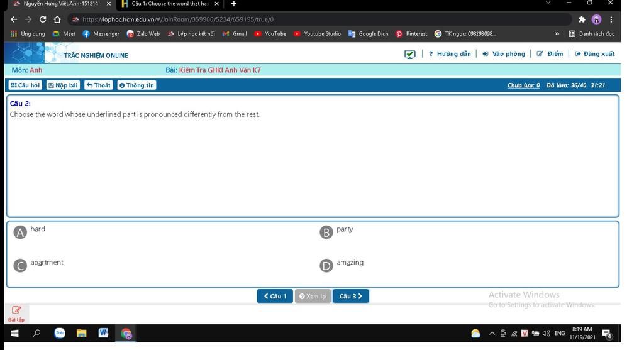The width and height of the screenshot is (644, 350).
Task: Open the Điểm scores link
Action: tap(550, 54)
